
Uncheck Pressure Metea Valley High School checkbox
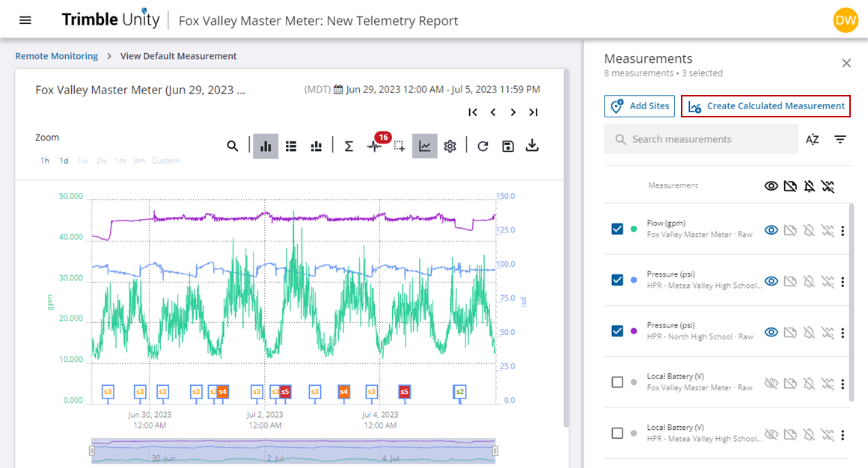[x=617, y=280]
